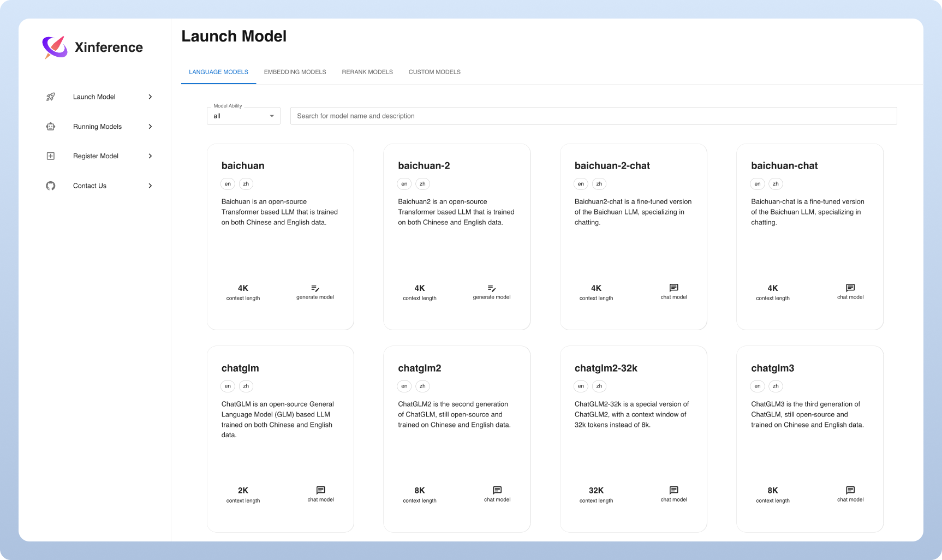Toggle the zh language badge on chatglm2
Image resolution: width=942 pixels, height=560 pixels.
(422, 386)
